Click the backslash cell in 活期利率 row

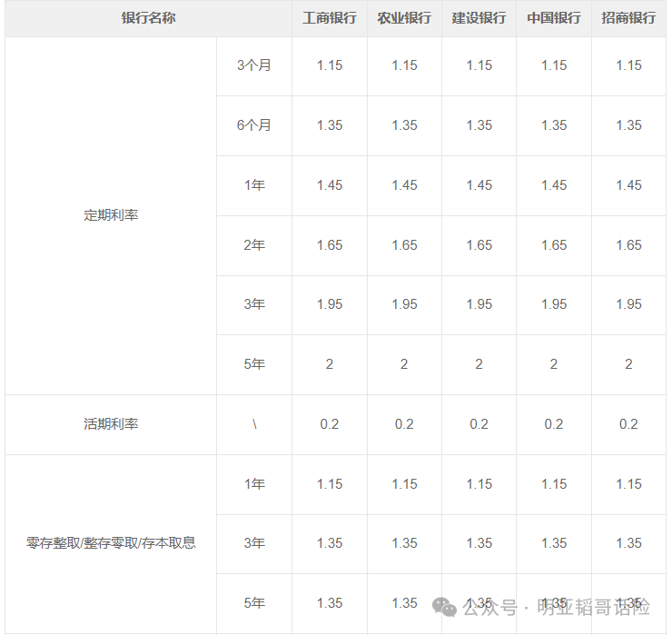[254, 424]
